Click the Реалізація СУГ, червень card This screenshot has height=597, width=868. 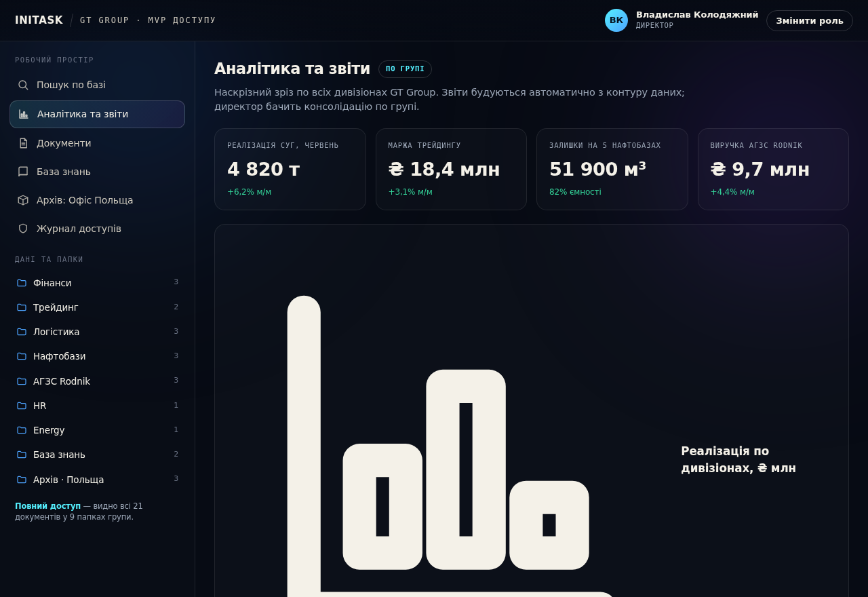tap(290, 169)
